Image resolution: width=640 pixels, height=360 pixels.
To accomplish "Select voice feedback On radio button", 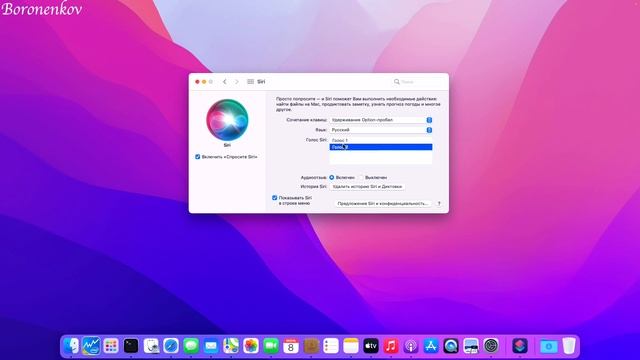I will [332, 178].
